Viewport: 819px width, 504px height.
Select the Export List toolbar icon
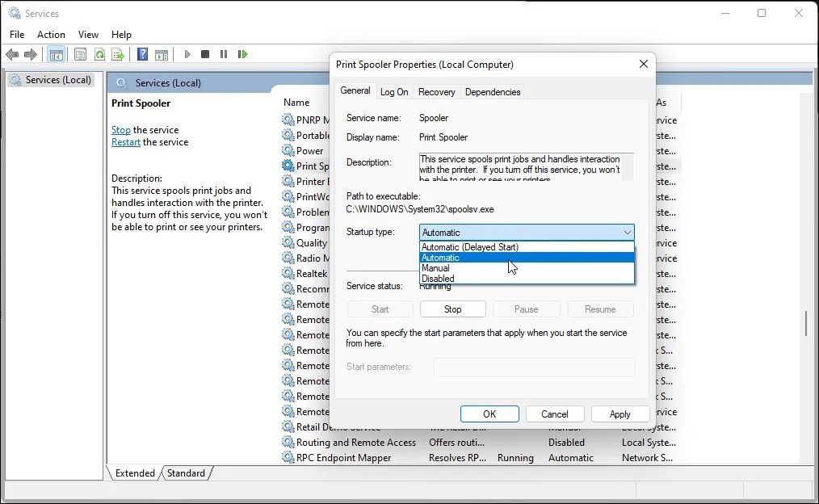[118, 54]
